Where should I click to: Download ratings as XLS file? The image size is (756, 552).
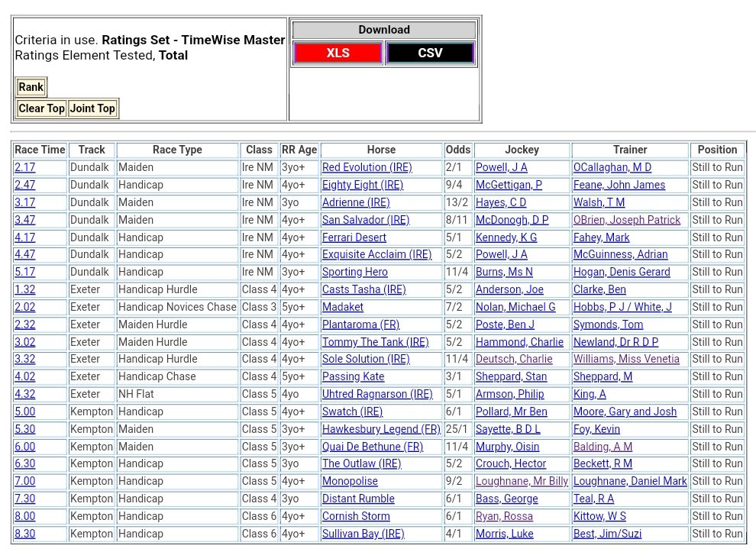pyautogui.click(x=338, y=53)
